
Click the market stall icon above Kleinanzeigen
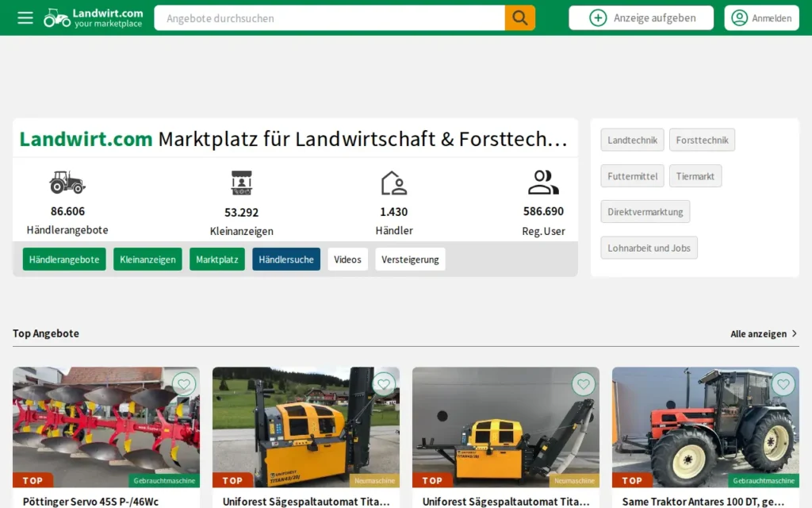[x=241, y=183]
